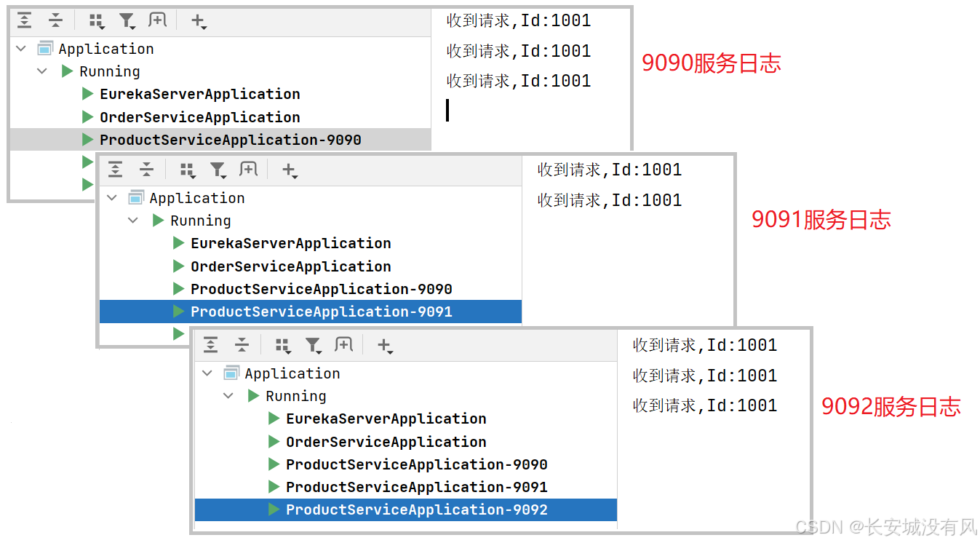
Task: Collapse Running node in 9091 window
Action: tap(133, 221)
